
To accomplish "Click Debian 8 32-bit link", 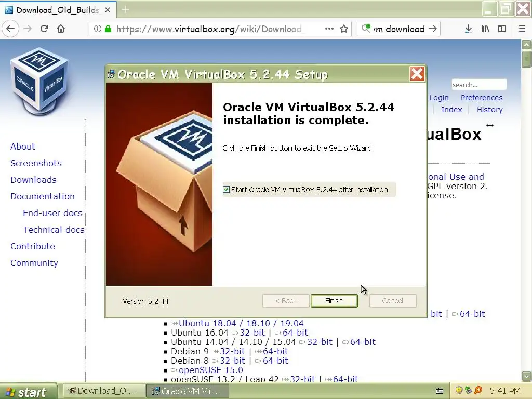I will [x=232, y=361].
